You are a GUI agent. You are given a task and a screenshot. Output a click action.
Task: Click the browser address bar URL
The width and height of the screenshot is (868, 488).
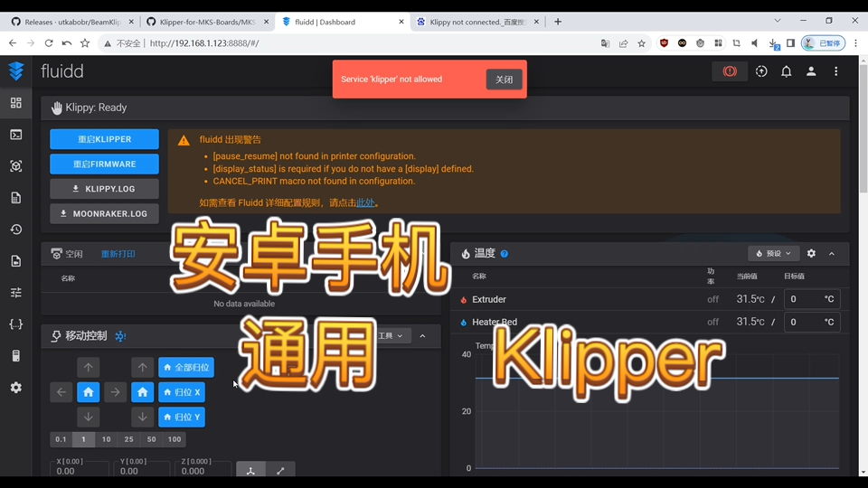pyautogui.click(x=204, y=43)
